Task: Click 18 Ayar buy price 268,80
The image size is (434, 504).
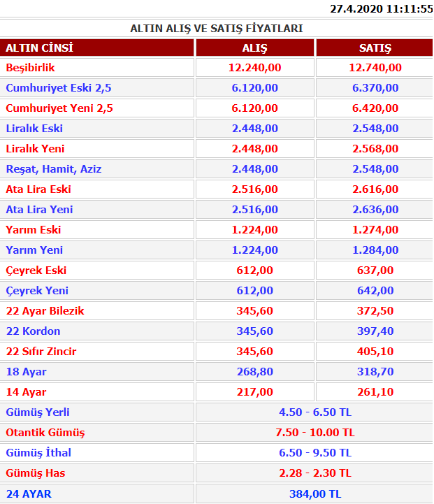Action: [x=255, y=371]
